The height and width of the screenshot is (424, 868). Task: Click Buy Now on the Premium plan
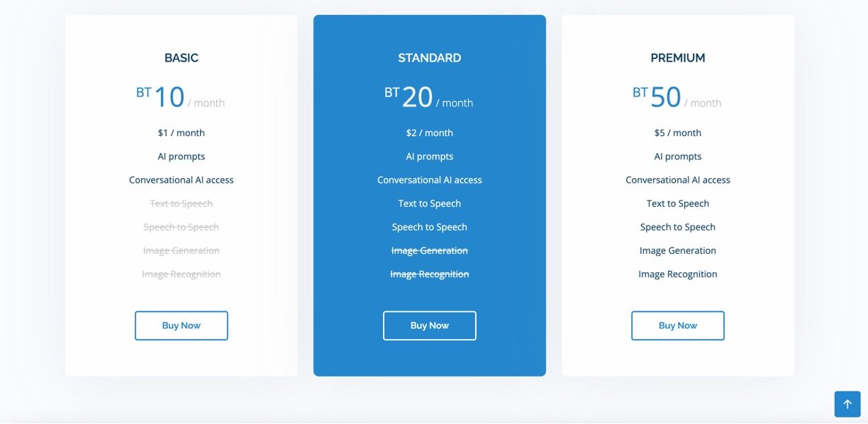tap(678, 325)
